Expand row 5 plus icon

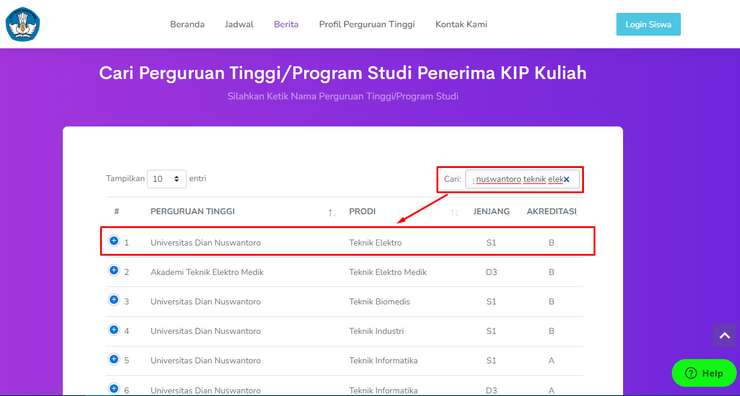pos(114,359)
